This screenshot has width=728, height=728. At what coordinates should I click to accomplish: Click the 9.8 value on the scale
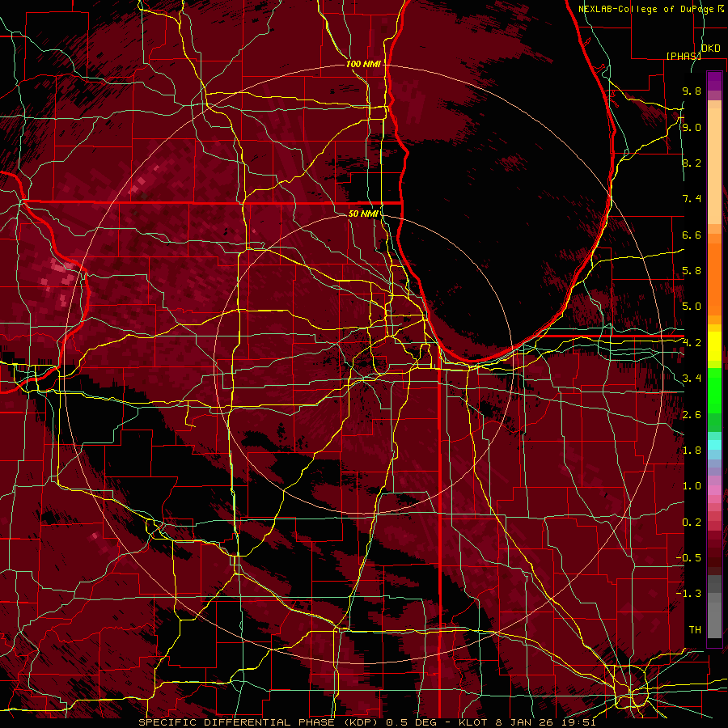[x=692, y=91]
